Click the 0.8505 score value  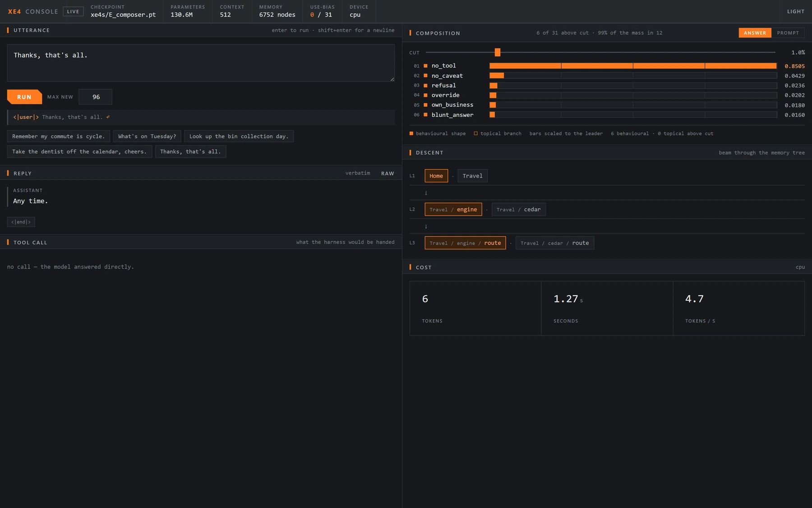pos(794,66)
